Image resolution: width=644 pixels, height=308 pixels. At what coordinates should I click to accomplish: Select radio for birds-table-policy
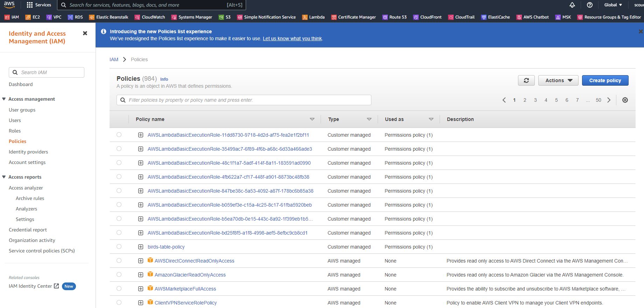(119, 246)
